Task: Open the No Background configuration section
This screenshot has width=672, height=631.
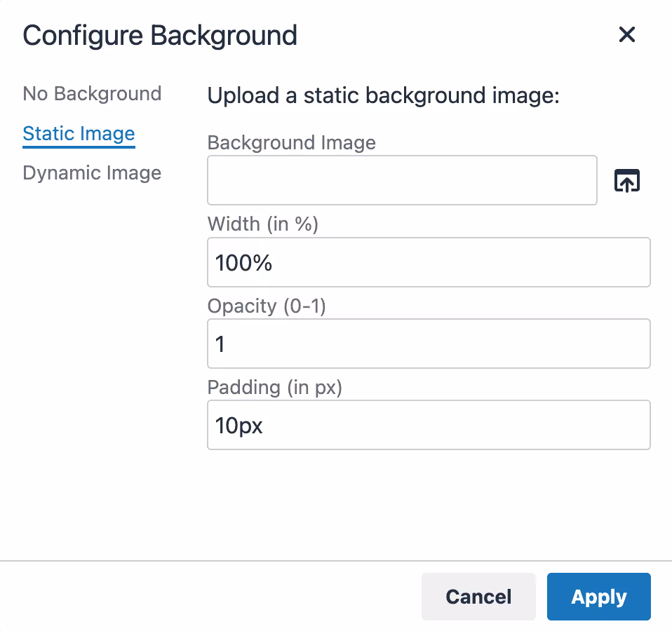Action: click(91, 93)
